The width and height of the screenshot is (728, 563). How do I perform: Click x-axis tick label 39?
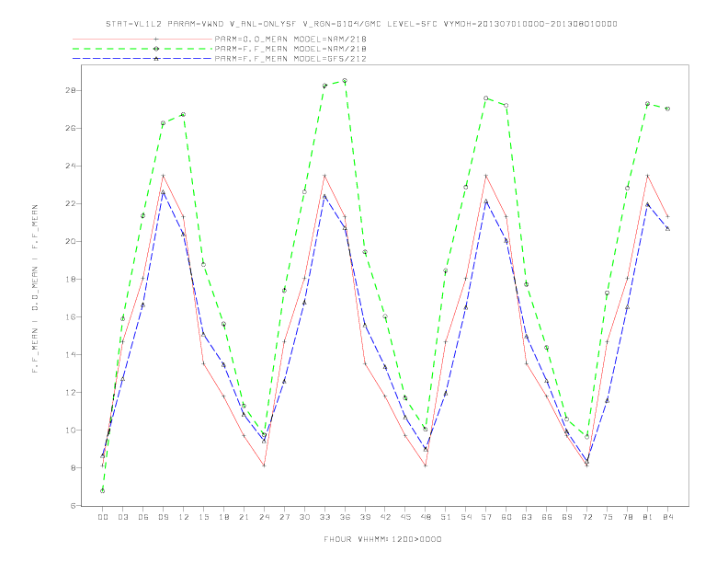(x=365, y=517)
